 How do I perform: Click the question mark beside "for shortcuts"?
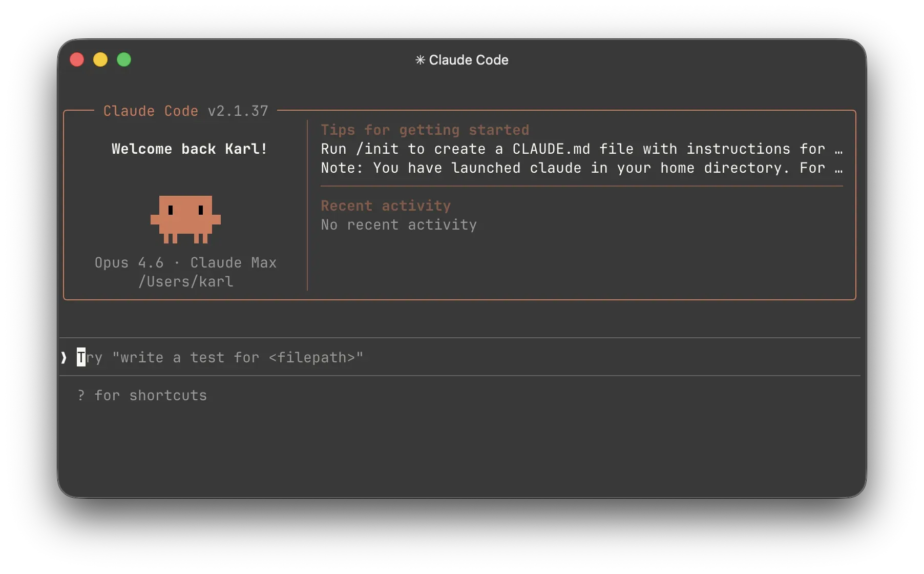(x=81, y=396)
